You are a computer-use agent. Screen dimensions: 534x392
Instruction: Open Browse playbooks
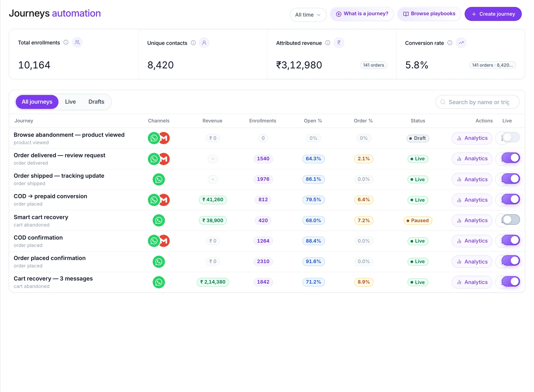pyautogui.click(x=429, y=14)
